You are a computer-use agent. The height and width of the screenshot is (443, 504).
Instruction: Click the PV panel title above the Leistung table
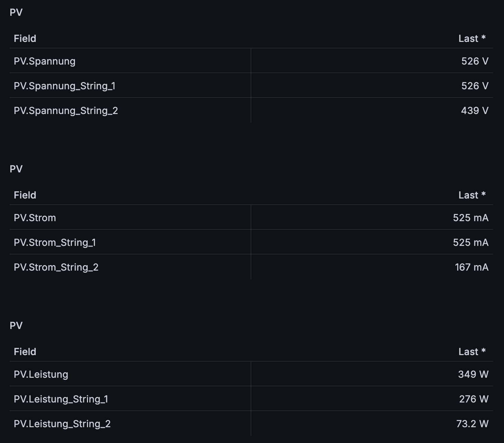(16, 326)
